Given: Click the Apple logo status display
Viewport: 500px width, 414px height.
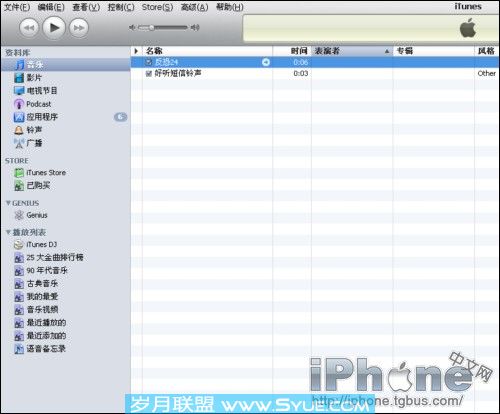Looking at the screenshot, I should point(468,28).
